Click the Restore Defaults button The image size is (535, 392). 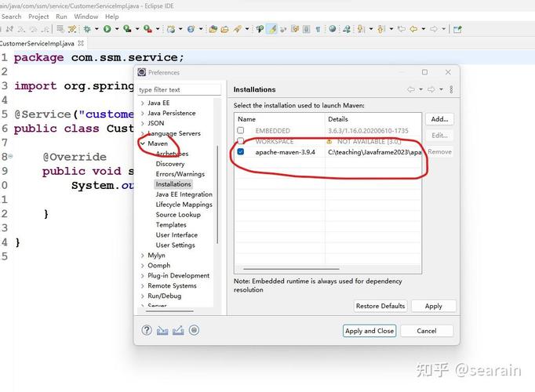click(x=380, y=306)
